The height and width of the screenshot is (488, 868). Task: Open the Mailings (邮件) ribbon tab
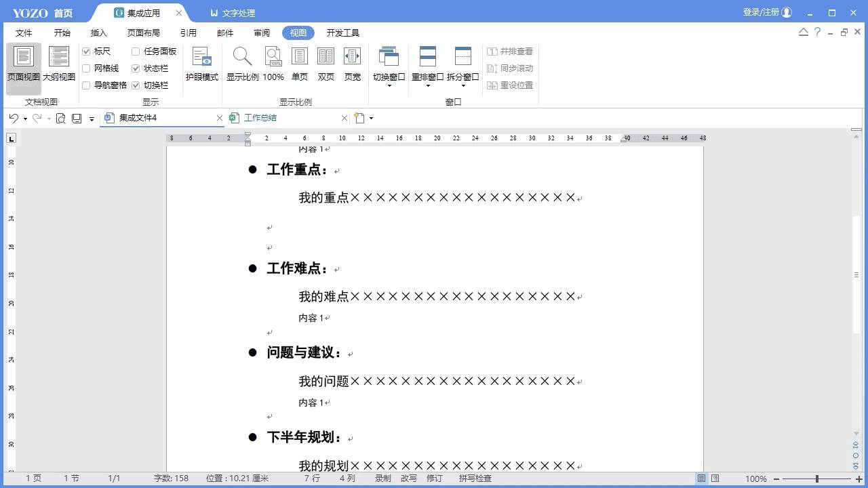225,33
